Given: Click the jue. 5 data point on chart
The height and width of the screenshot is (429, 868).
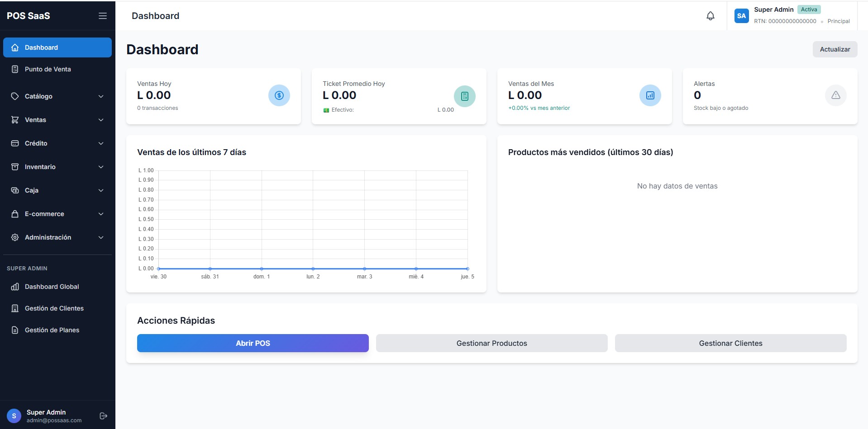Looking at the screenshot, I should tap(467, 269).
